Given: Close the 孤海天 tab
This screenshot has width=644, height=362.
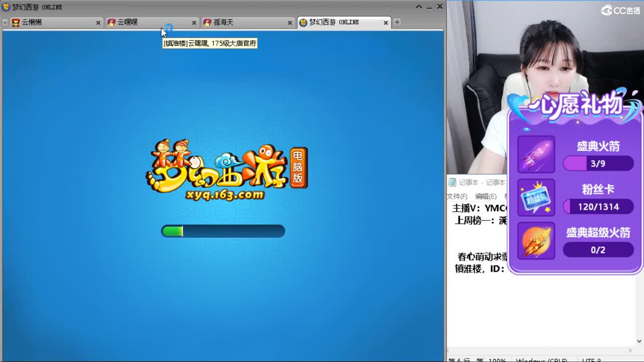Looking at the screenshot, I should click(x=290, y=23).
